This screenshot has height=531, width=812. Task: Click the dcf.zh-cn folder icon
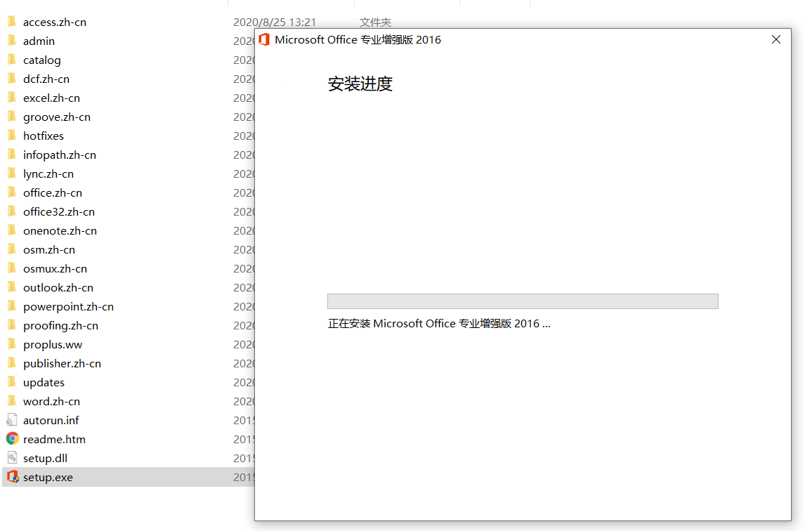pyautogui.click(x=12, y=79)
